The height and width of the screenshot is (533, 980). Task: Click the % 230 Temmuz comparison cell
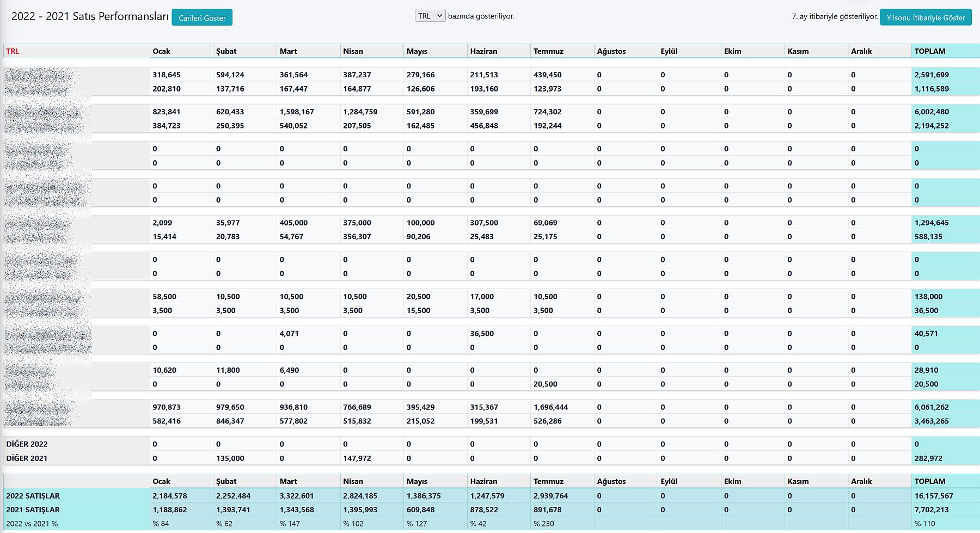(543, 524)
